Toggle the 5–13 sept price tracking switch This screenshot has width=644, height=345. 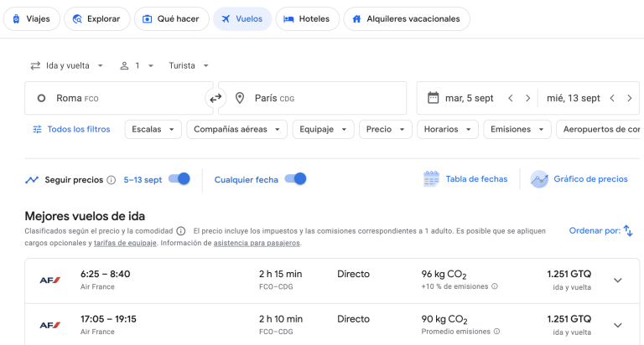[x=179, y=179]
